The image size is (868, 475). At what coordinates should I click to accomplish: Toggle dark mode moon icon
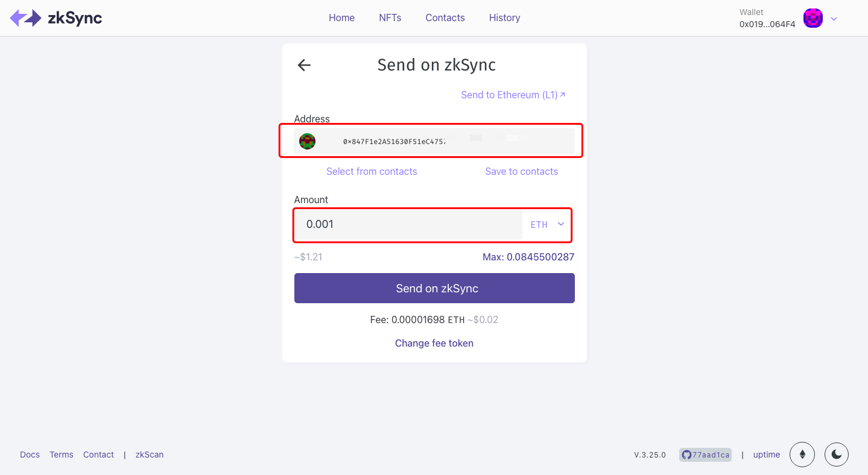pos(837,455)
